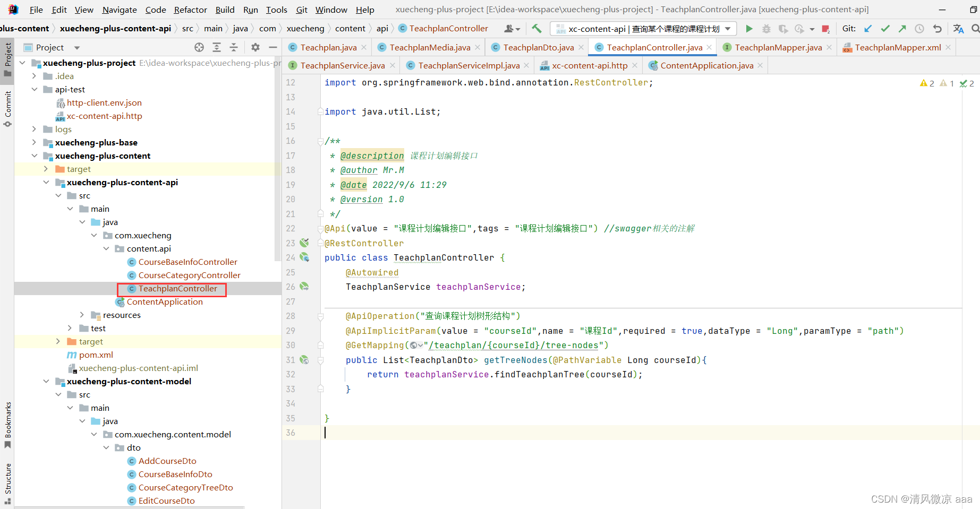The height and width of the screenshot is (509, 980).
Task: Fold the getTreeNodes method at line 31
Action: pos(320,360)
